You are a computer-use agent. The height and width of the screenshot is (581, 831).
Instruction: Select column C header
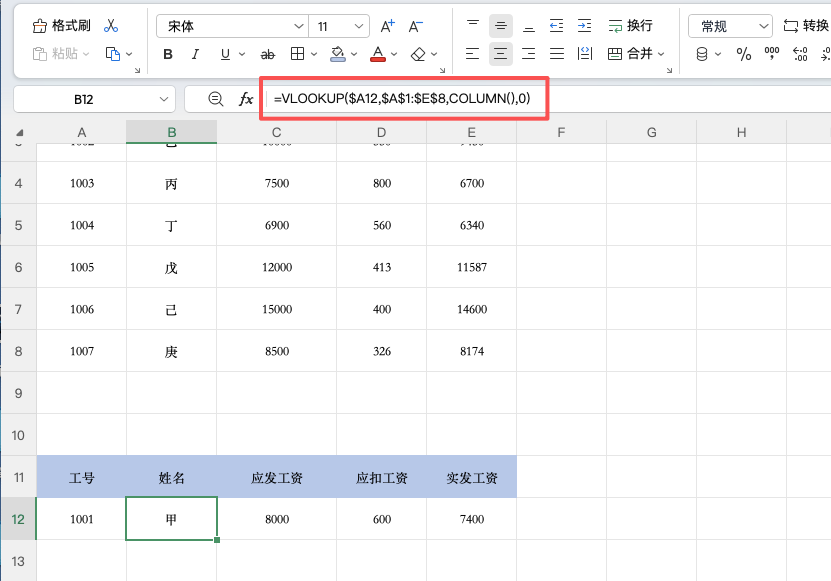coord(277,133)
